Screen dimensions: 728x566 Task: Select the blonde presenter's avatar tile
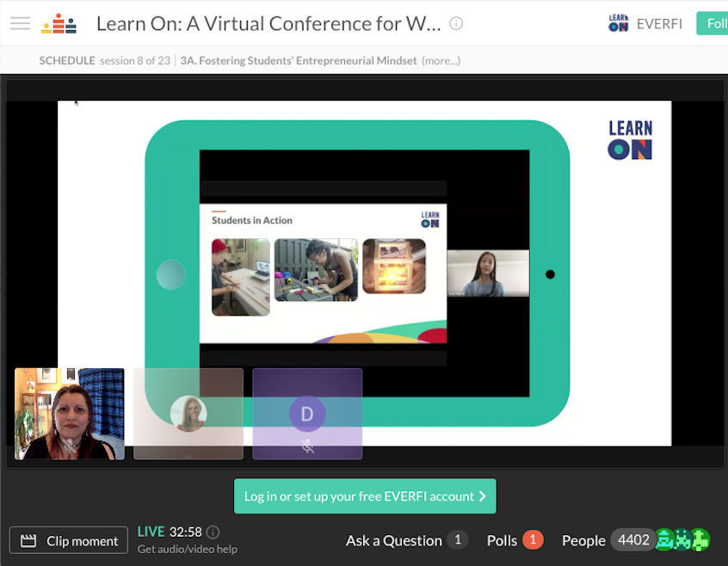point(188,414)
